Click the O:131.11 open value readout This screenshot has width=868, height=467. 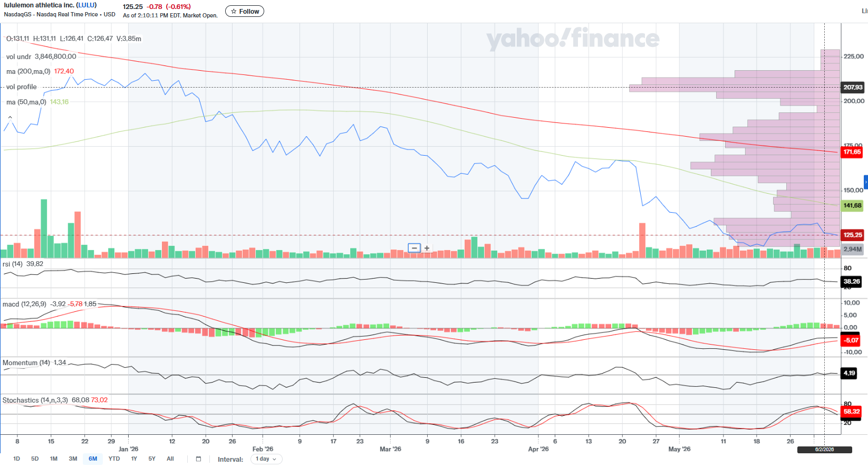[18, 39]
